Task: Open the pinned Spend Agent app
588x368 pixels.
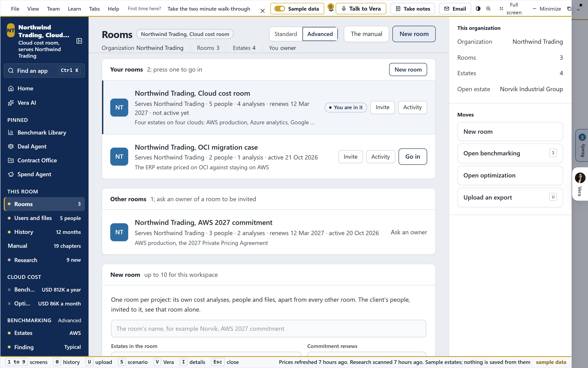Action: 45,174
